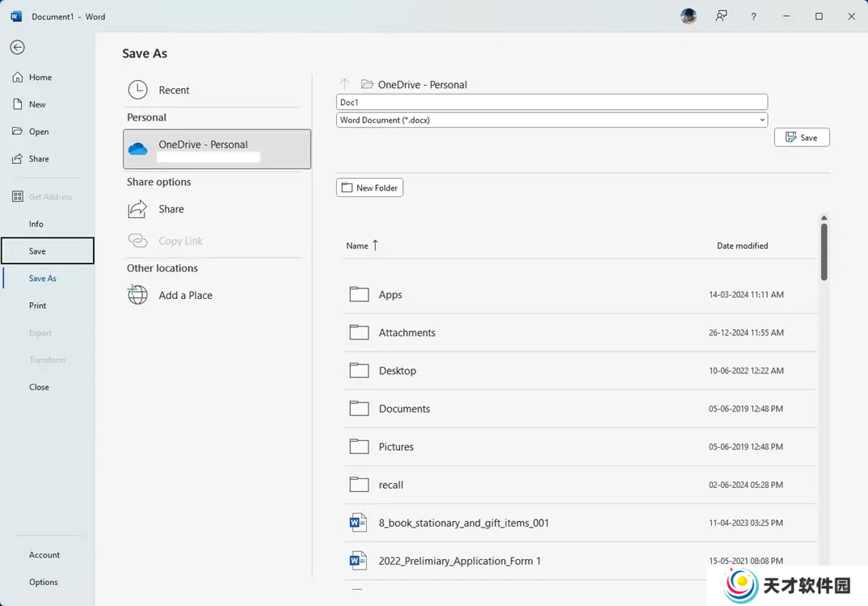
Task: Open the Info page
Action: click(x=36, y=224)
